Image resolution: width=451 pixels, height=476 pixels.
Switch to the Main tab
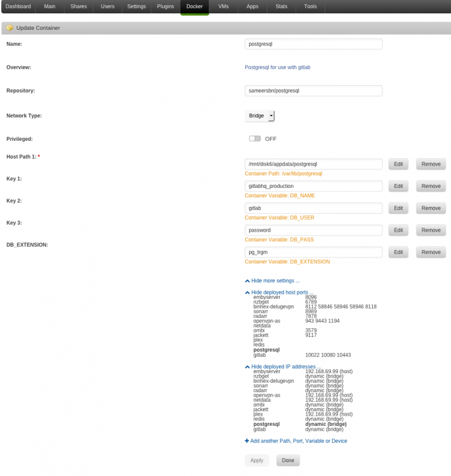pos(50,6)
